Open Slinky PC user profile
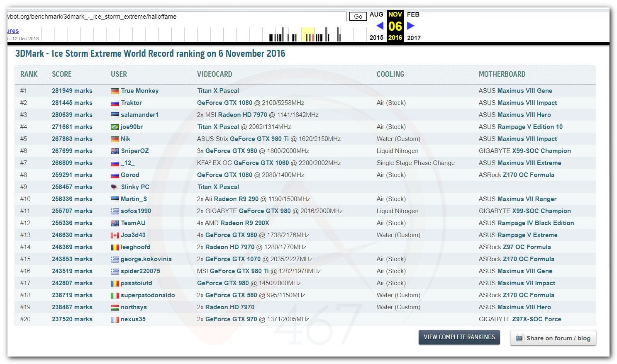The height and width of the screenshot is (364, 617). coord(135,187)
